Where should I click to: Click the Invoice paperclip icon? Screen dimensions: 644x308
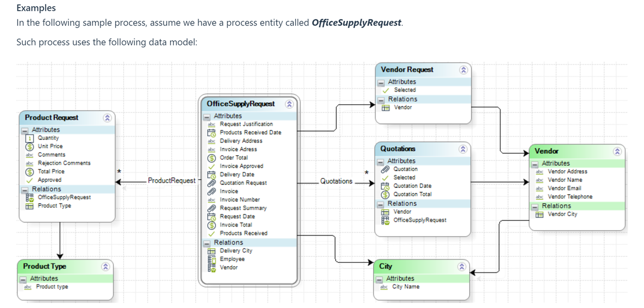(211, 192)
